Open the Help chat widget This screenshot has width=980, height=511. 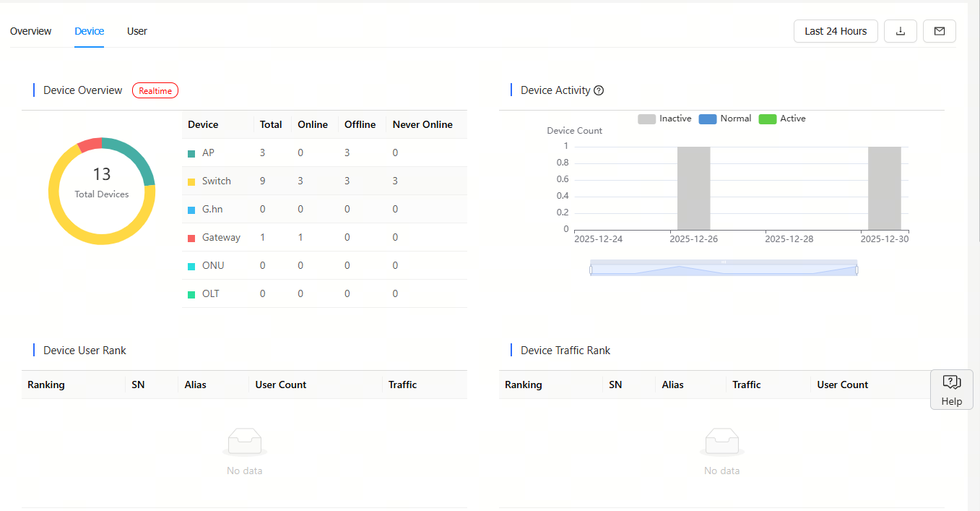click(951, 390)
